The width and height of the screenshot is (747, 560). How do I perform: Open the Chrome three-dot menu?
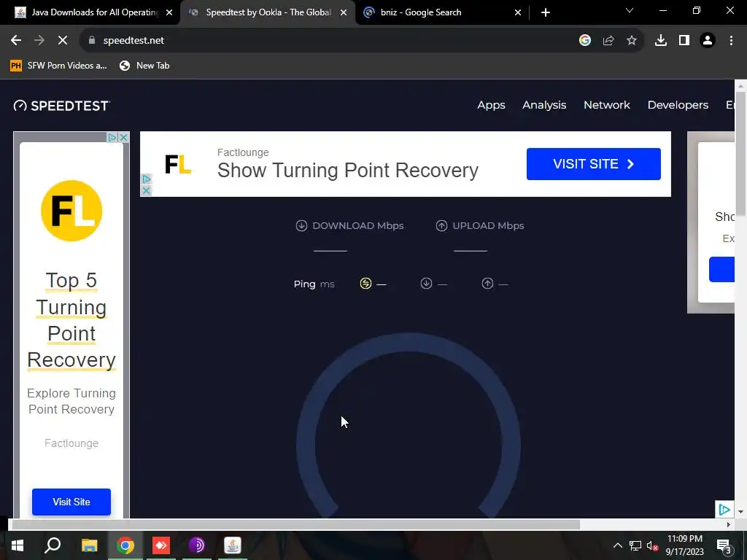pyautogui.click(x=731, y=41)
